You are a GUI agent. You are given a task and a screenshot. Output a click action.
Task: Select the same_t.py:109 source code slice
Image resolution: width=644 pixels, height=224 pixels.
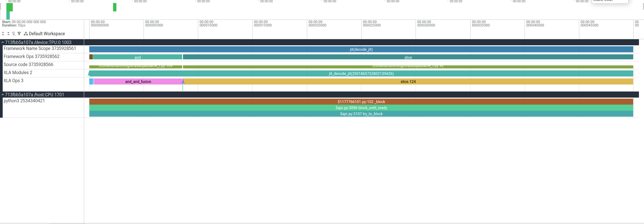[136, 67]
